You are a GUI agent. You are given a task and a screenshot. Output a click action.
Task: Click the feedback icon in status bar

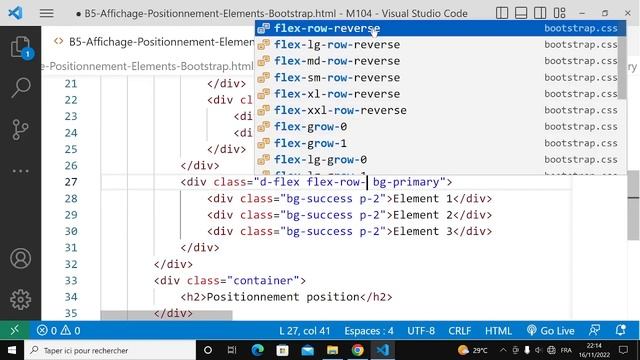[594, 330]
